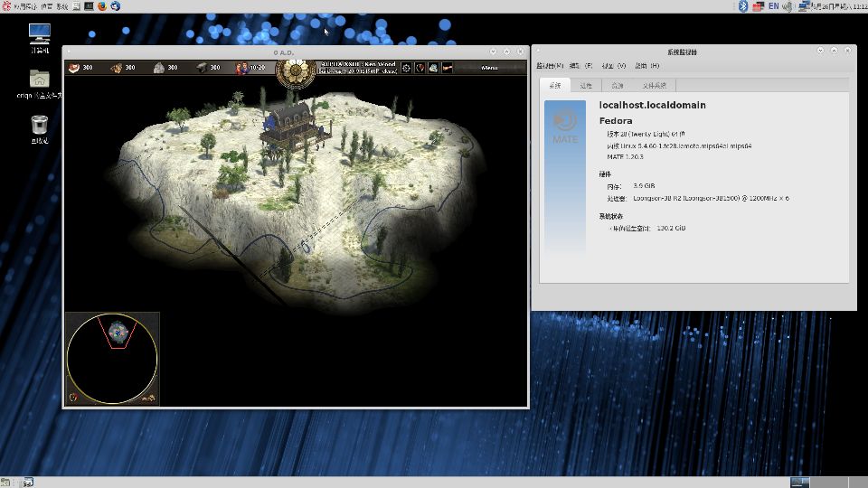
Task: Open the Monitor (M) menu in System Monitor
Action: (x=550, y=66)
